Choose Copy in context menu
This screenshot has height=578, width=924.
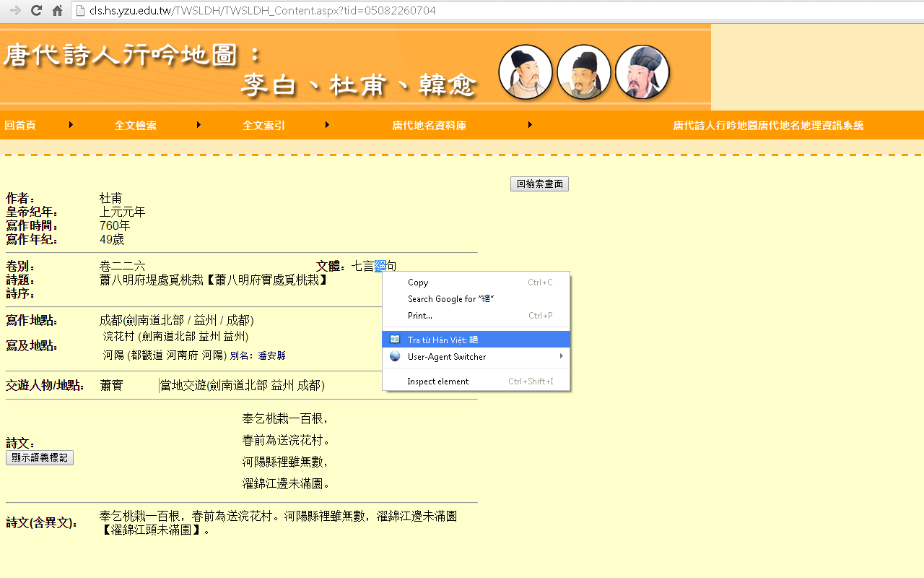click(476, 282)
